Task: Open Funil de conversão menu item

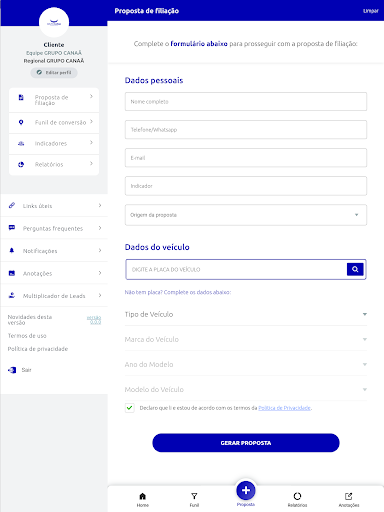Action: click(x=54, y=122)
